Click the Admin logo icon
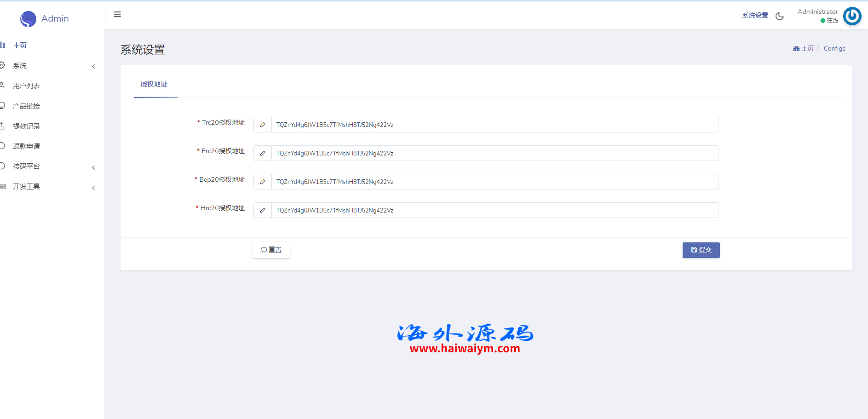The width and height of the screenshot is (868, 419). (28, 19)
